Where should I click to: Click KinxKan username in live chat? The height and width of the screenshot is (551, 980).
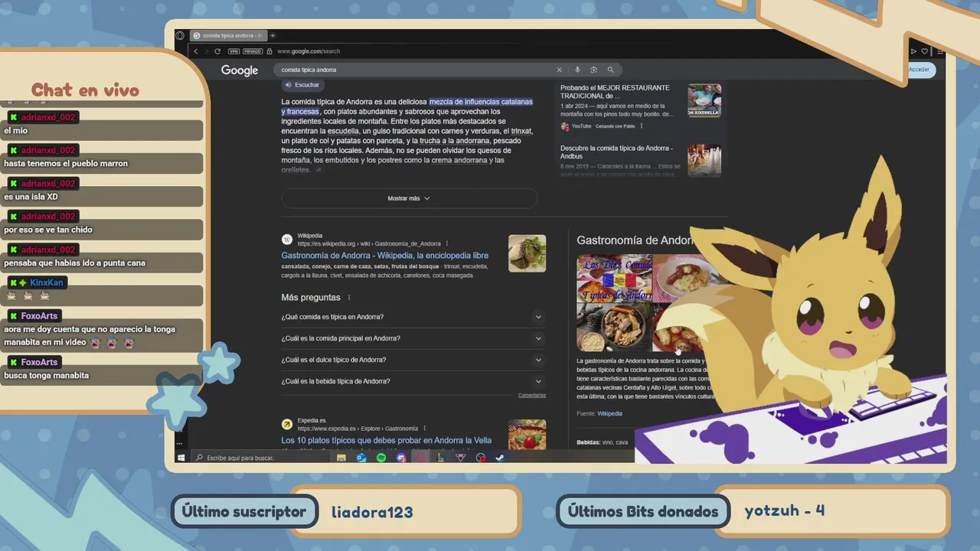coord(47,283)
